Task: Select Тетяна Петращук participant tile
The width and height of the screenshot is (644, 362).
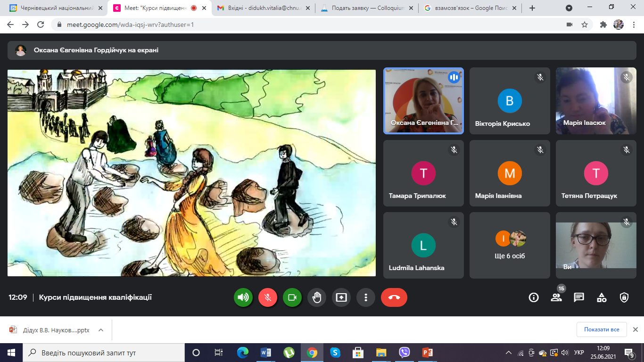Action: 596,173
